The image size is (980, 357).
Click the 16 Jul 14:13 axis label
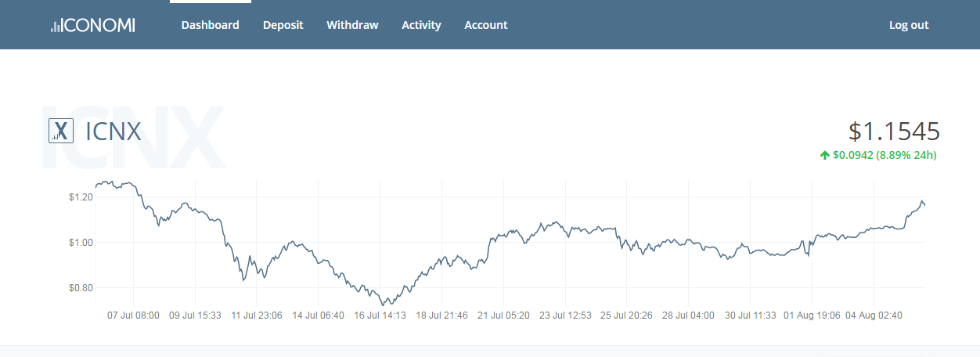pyautogui.click(x=380, y=316)
